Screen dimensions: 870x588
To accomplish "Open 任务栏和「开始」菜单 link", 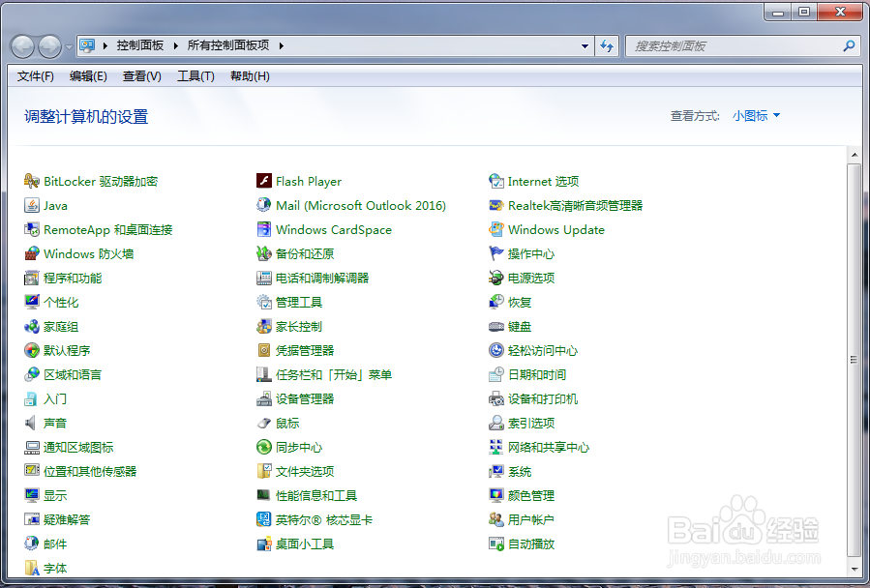I will [334, 374].
